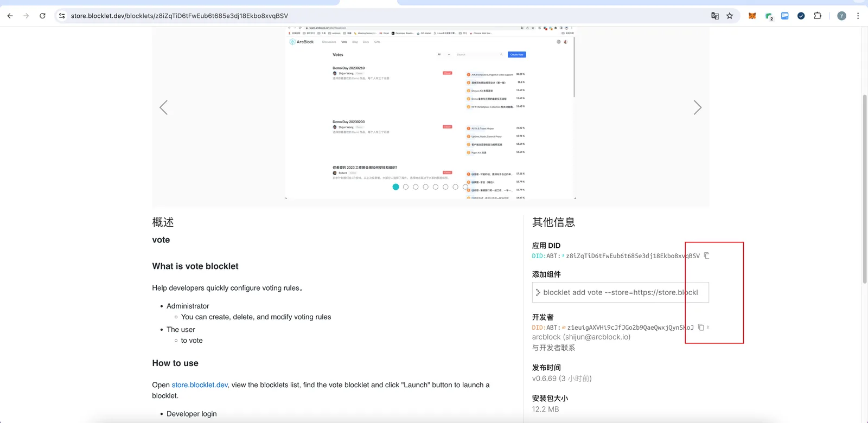Image resolution: width=868 pixels, height=423 pixels.
Task: Click the "How to use" heading
Action: coord(175,363)
